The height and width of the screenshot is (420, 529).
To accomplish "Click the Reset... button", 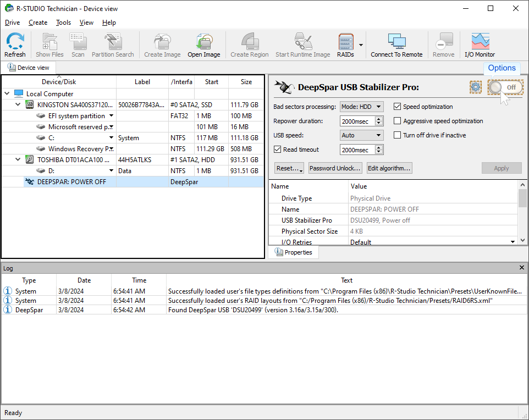I will click(x=289, y=168).
